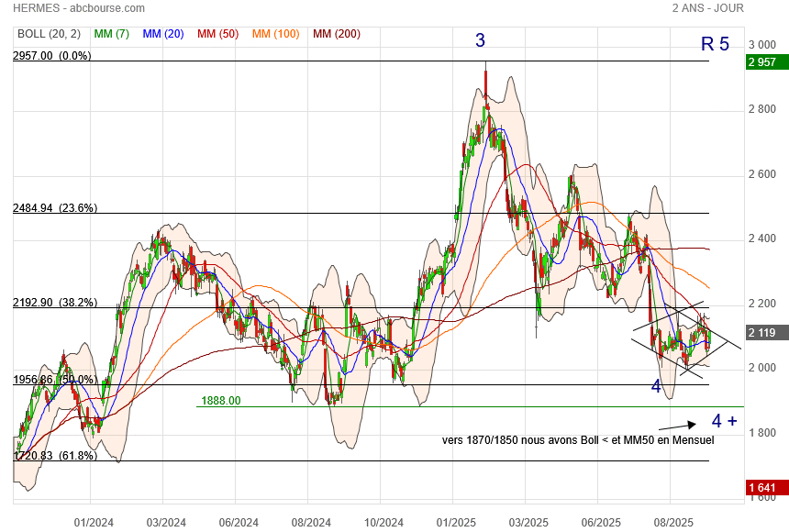Click the MM (7) legend label
The width and height of the screenshot is (789, 532).
[x=112, y=34]
